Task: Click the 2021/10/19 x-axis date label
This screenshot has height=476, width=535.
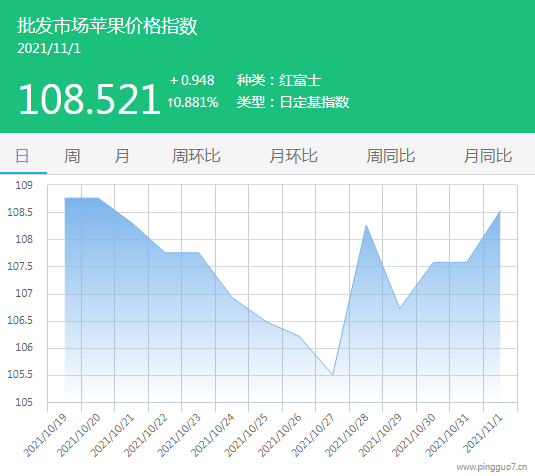Action: point(46,435)
